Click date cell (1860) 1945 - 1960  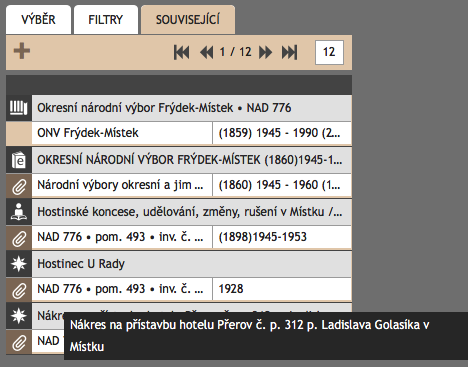(282, 185)
